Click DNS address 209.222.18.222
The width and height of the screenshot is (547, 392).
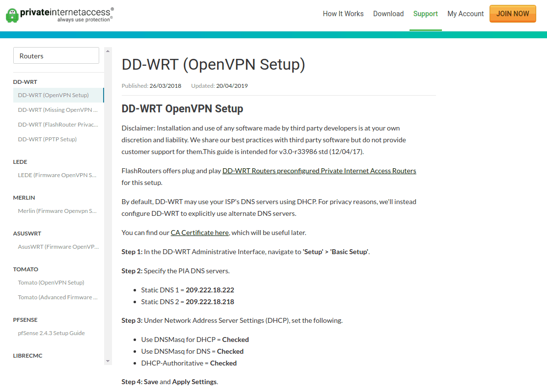[x=210, y=290]
